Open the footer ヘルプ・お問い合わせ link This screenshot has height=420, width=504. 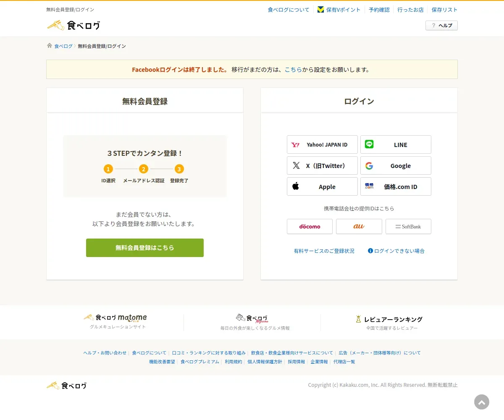105,353
